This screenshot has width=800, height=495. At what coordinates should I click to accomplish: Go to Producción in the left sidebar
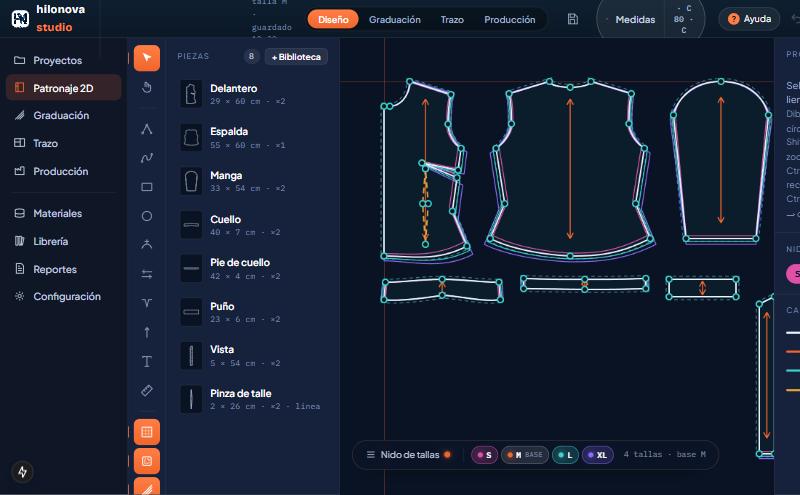(63, 171)
